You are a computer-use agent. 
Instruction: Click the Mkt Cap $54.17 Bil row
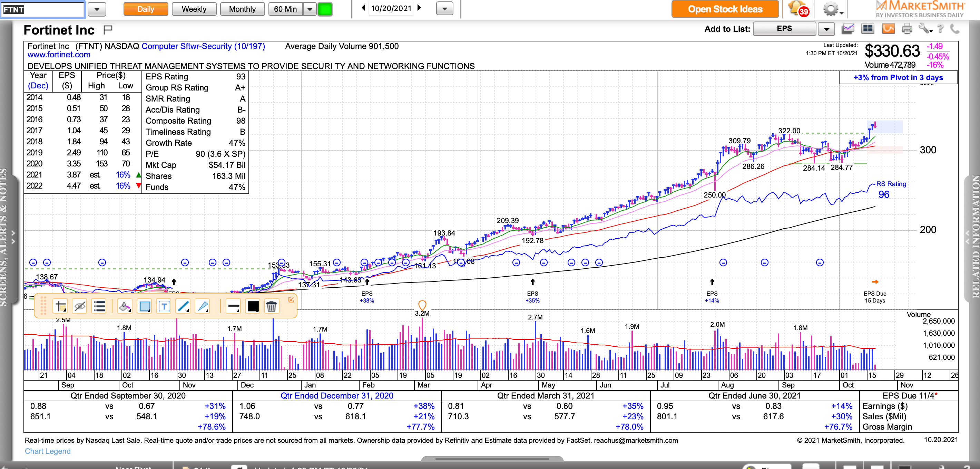coord(195,165)
